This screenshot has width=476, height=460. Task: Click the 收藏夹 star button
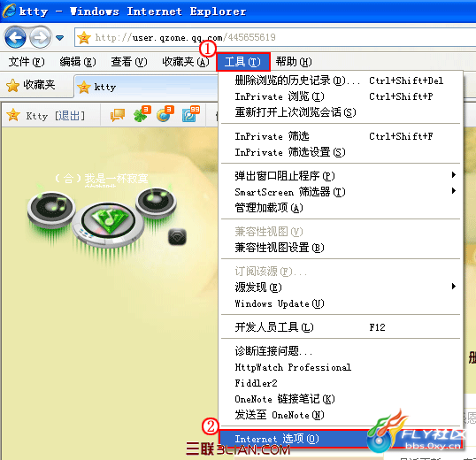[31, 85]
